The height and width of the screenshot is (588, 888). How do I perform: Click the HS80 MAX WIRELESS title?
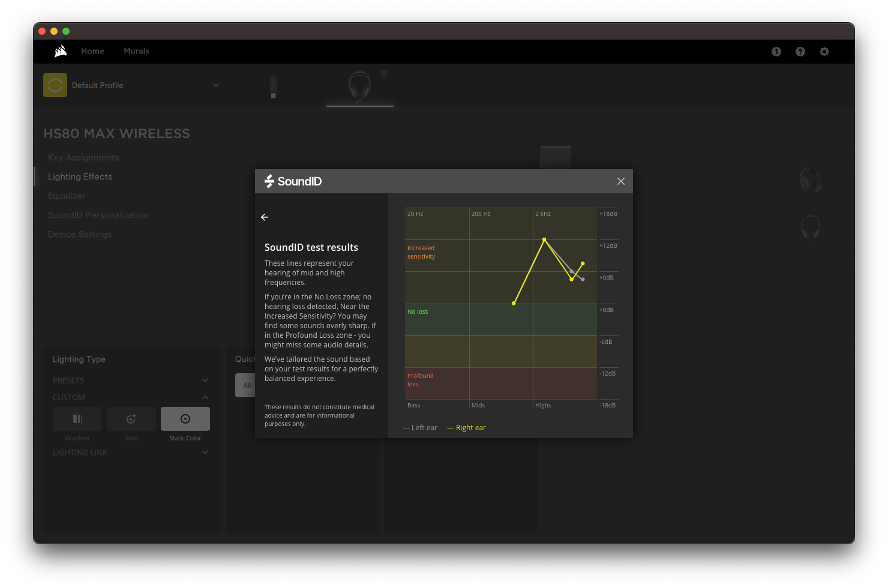pos(116,134)
